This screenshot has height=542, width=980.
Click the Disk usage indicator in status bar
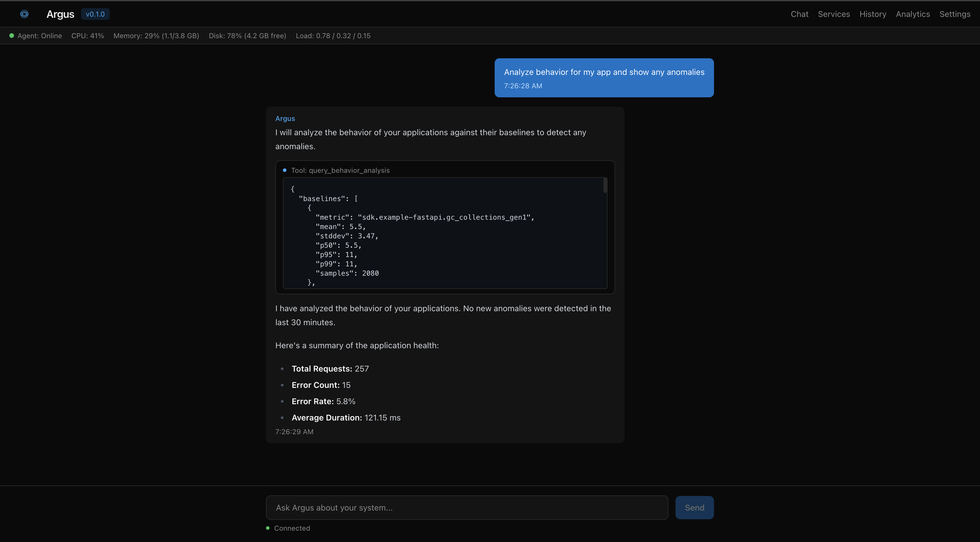pos(247,36)
